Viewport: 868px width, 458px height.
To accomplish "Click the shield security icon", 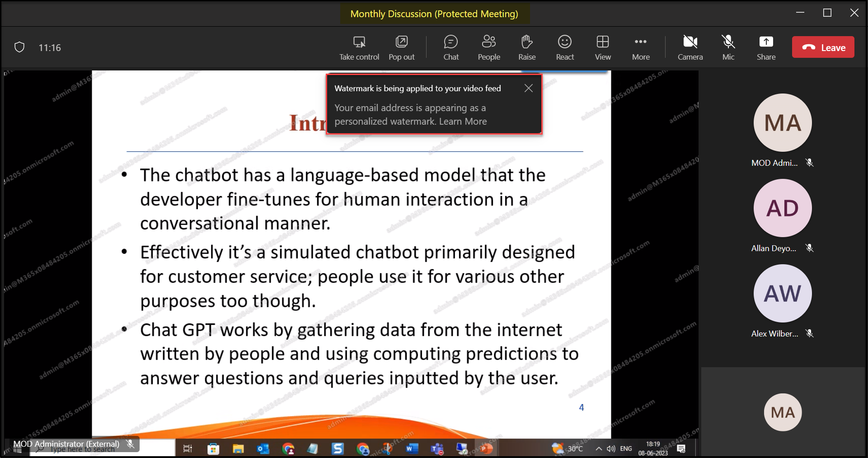I will point(19,47).
